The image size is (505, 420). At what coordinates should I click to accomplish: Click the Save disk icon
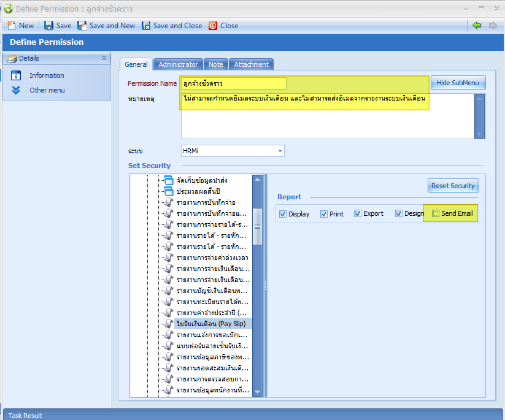pyautogui.click(x=49, y=26)
